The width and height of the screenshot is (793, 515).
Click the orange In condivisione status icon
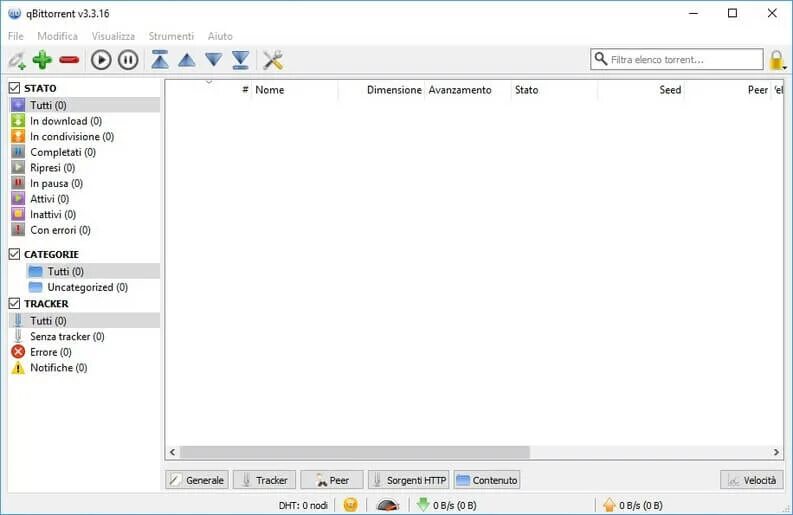click(18, 136)
